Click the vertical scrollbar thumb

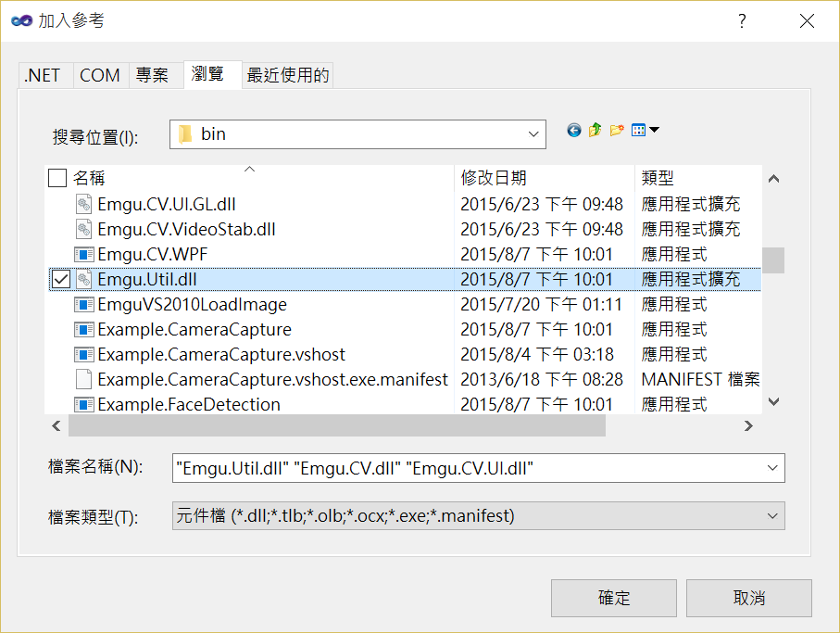(773, 260)
